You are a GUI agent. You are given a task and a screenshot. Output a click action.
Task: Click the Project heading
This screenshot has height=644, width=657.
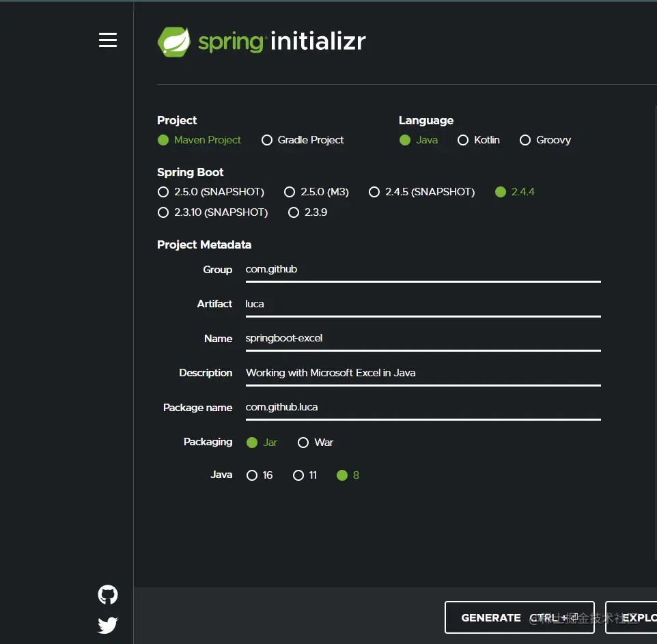177,121
